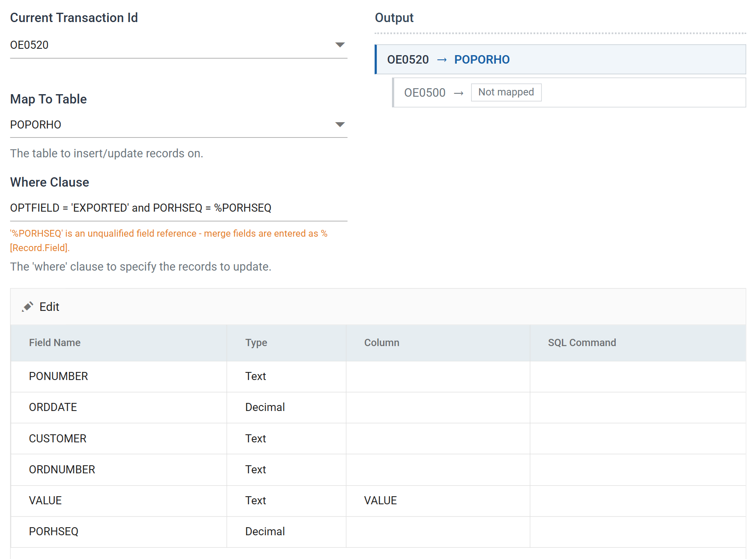Click the Not mapped badge
Image resolution: width=756 pixels, height=559 pixels.
tap(506, 92)
